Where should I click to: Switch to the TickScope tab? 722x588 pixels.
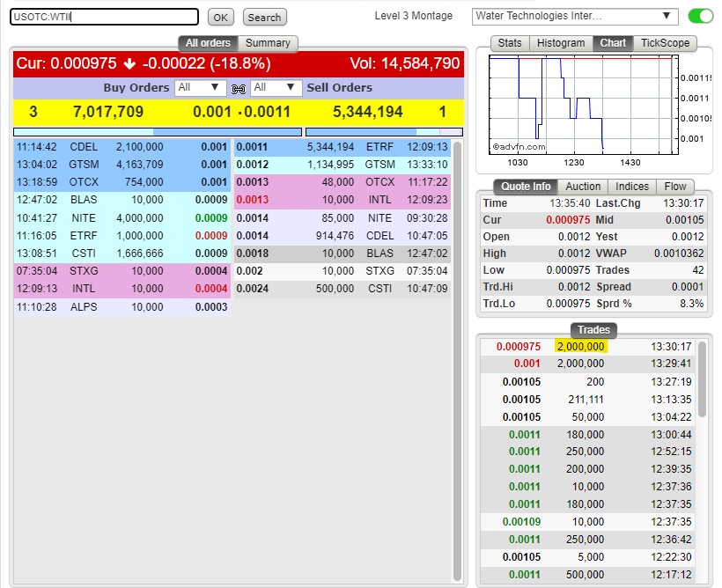click(665, 43)
